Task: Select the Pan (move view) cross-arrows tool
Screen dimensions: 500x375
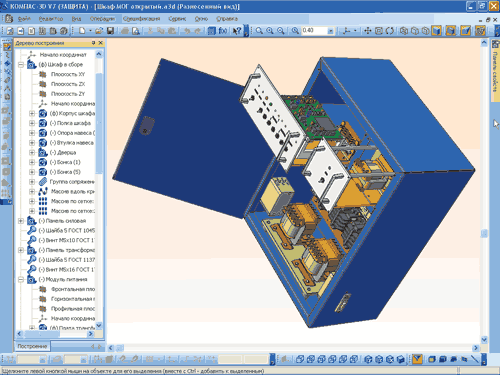Action: [368, 31]
